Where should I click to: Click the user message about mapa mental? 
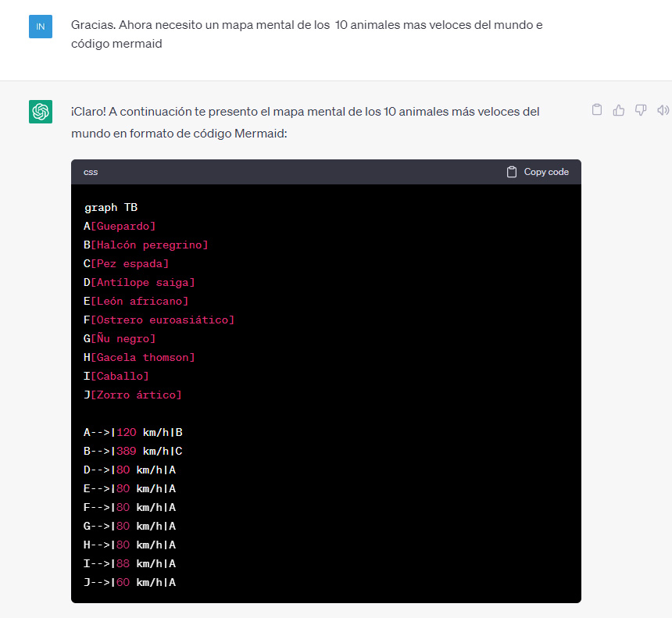click(307, 34)
